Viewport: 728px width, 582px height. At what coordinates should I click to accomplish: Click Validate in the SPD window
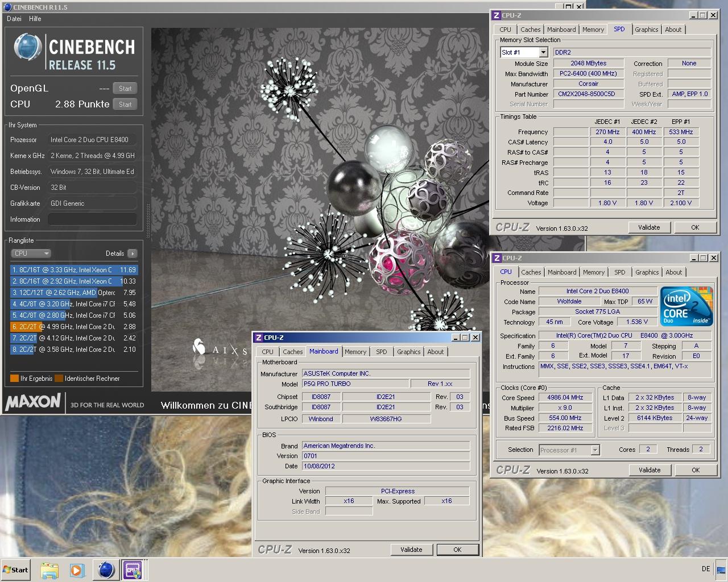649,227
